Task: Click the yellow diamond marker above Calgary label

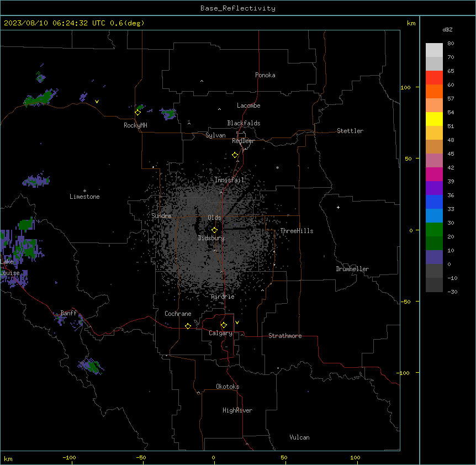Action: [224, 325]
